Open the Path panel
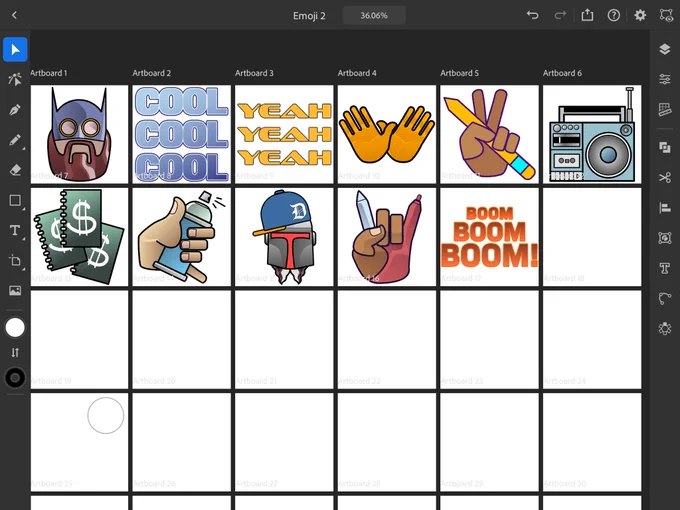This screenshot has width=680, height=510. coord(665,298)
